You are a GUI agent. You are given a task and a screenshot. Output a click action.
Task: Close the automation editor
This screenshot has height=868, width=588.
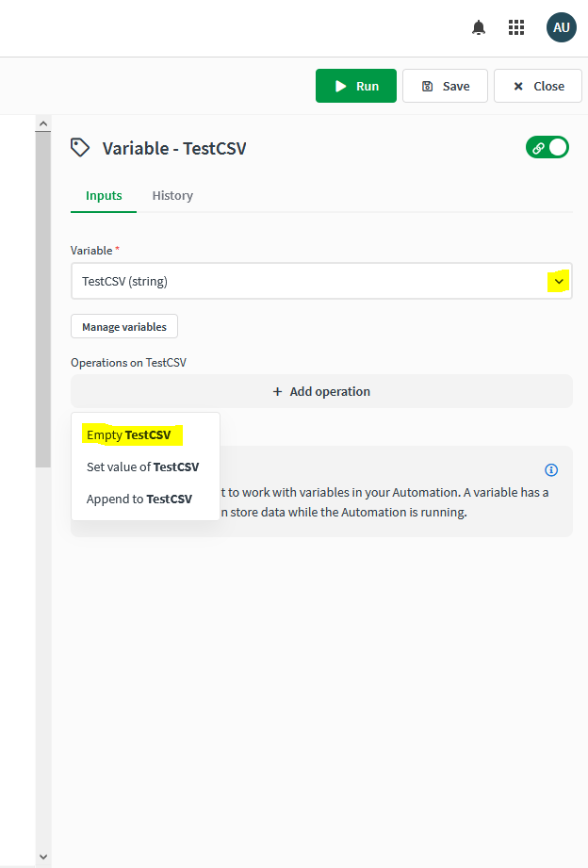(538, 86)
